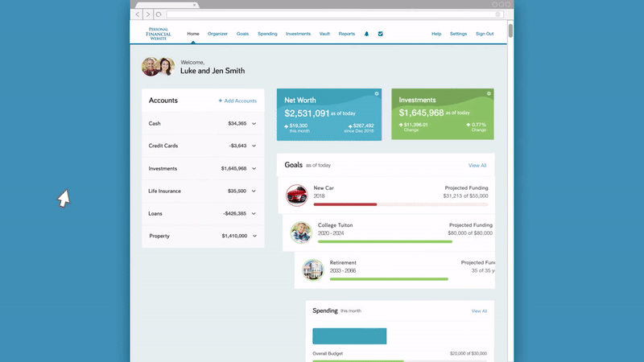
Task: Click the browser address bar
Action: click(x=334, y=14)
